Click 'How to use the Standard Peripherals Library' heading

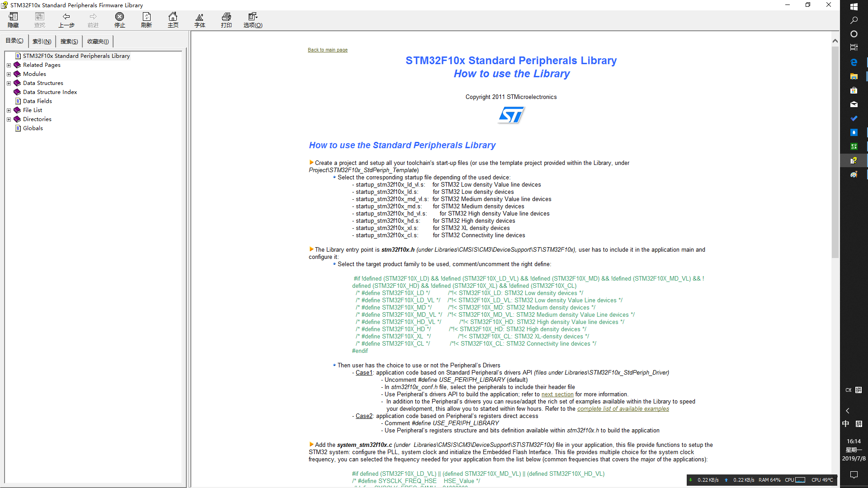(402, 145)
